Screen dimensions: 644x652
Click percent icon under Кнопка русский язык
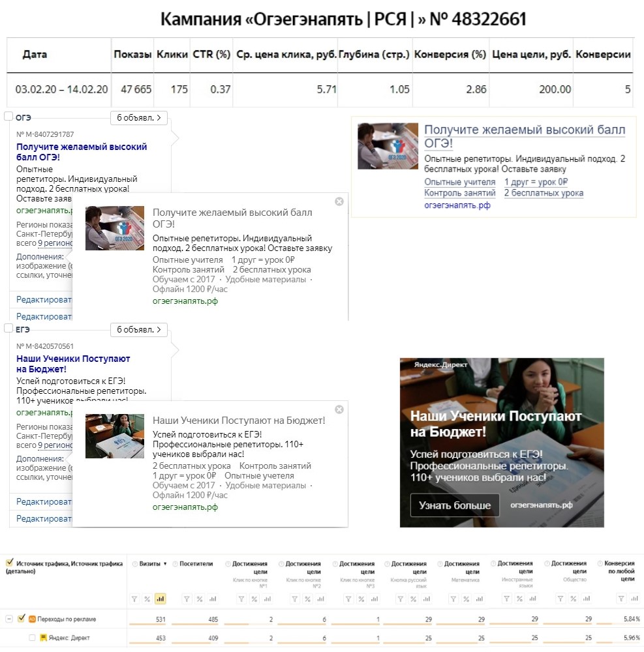[x=413, y=599]
